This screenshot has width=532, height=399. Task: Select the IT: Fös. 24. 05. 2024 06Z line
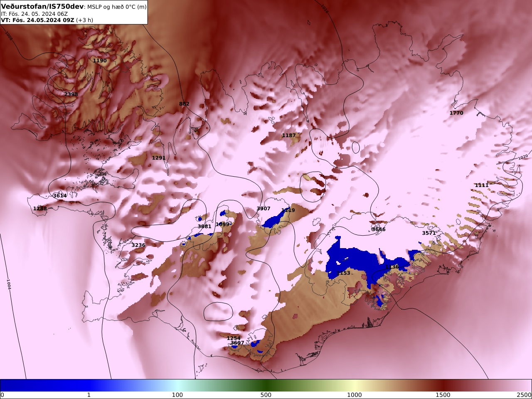coord(34,14)
